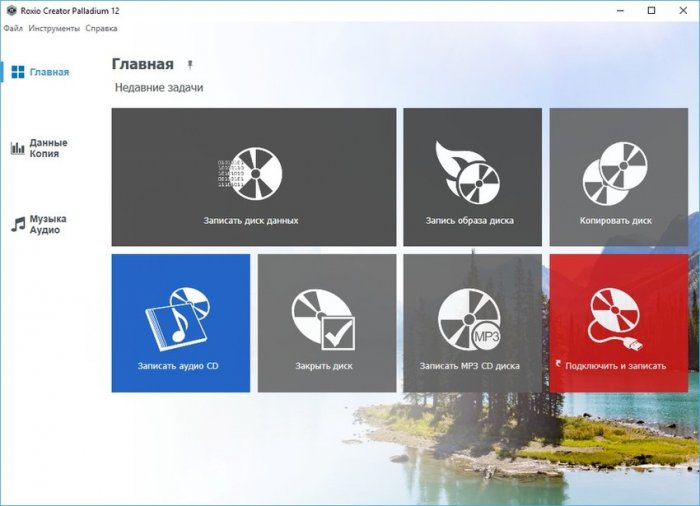Click the Недавние задачи label
700x506 pixels.
click(x=159, y=88)
